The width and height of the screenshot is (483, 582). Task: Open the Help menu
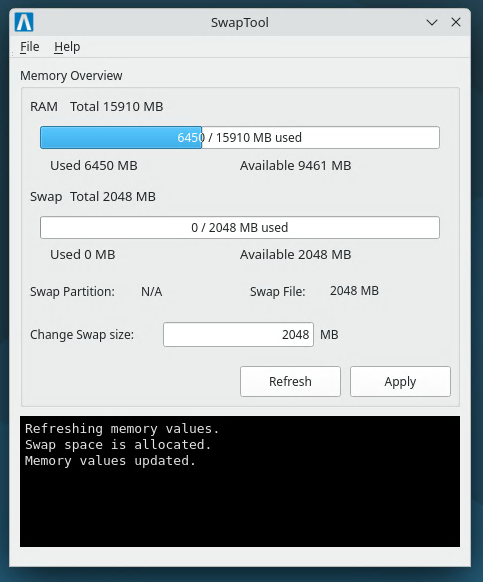tap(67, 47)
